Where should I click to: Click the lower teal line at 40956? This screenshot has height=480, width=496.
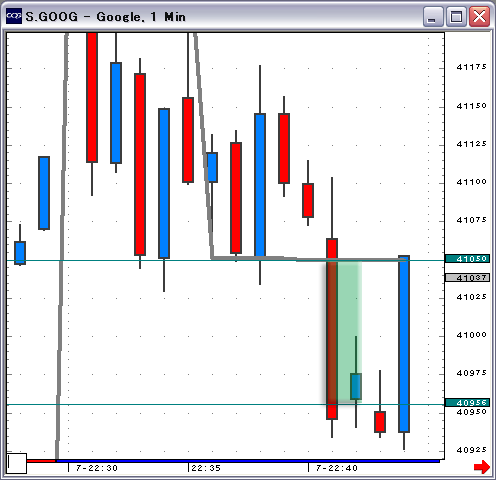tap(167, 404)
